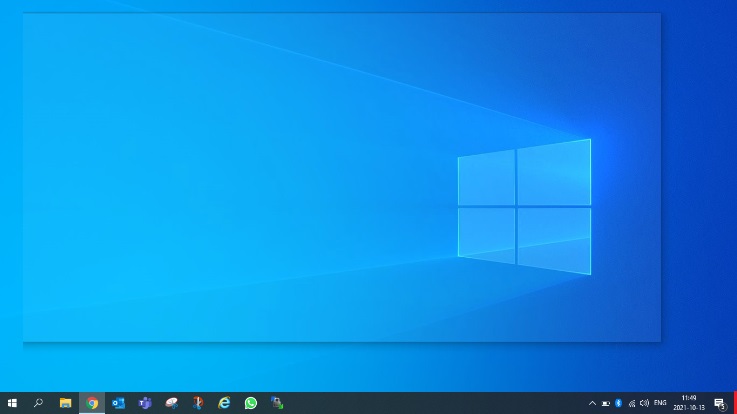Open Outlook from the taskbar

(x=118, y=403)
